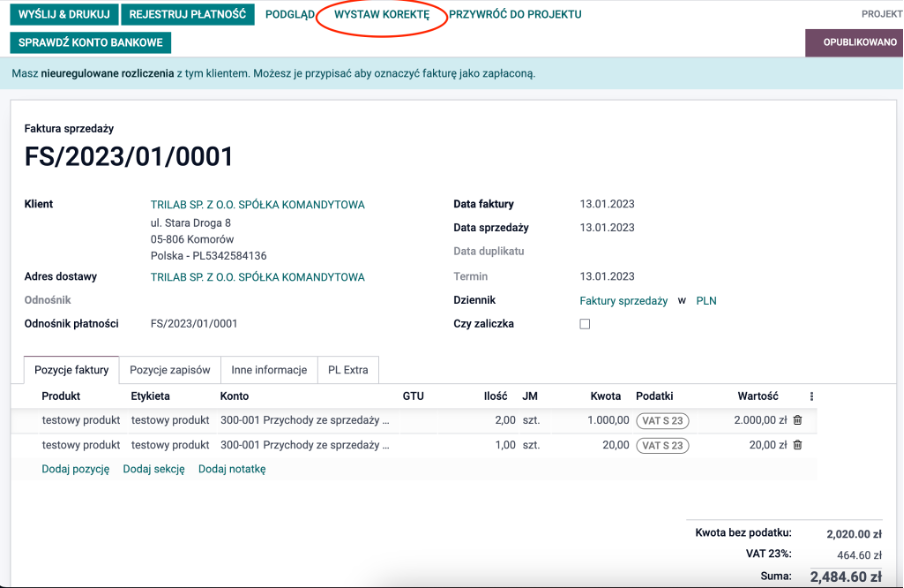Click Wartość column header
This screenshot has height=588, width=904.
(x=758, y=396)
